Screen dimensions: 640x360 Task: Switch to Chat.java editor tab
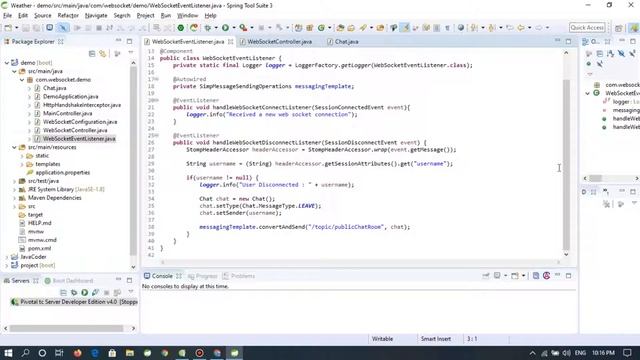point(347,42)
